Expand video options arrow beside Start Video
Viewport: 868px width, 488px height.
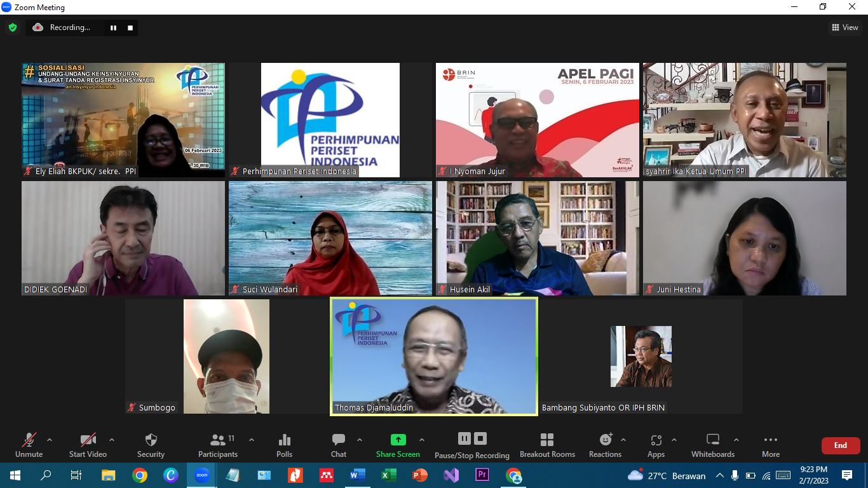tap(112, 440)
